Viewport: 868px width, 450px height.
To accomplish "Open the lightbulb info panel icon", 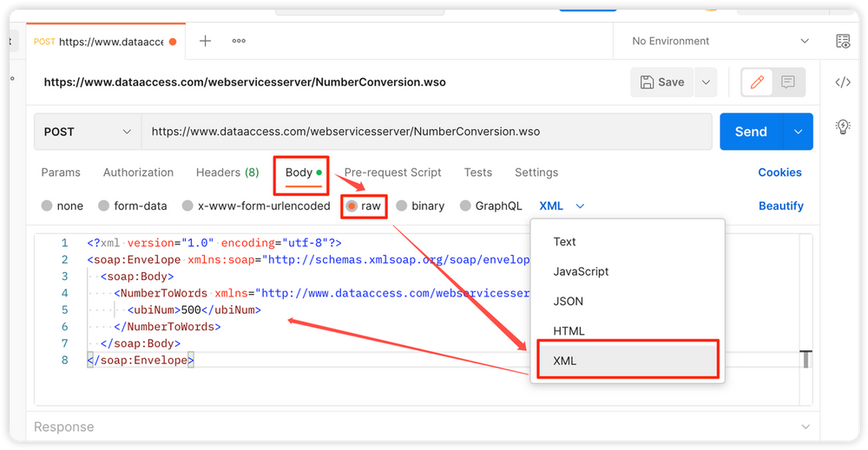I will pyautogui.click(x=843, y=127).
